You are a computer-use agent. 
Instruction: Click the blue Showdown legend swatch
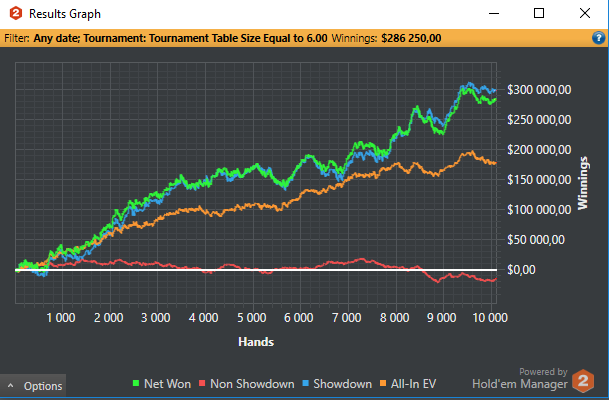tap(306, 384)
